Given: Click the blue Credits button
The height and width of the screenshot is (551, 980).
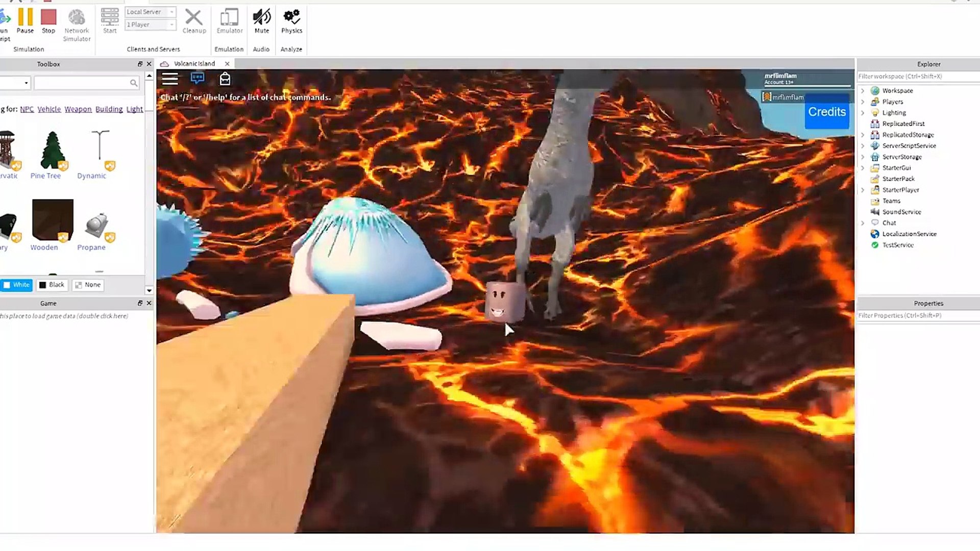Looking at the screenshot, I should pyautogui.click(x=827, y=112).
